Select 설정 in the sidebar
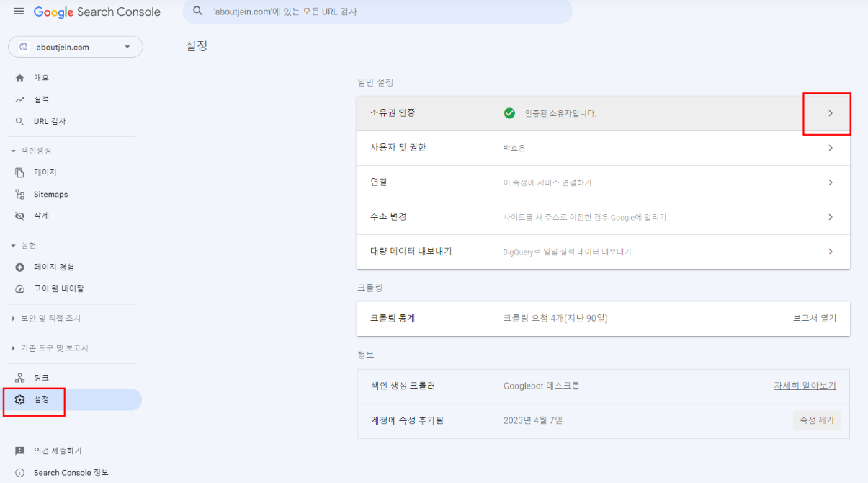This screenshot has height=483, width=868. click(71, 399)
